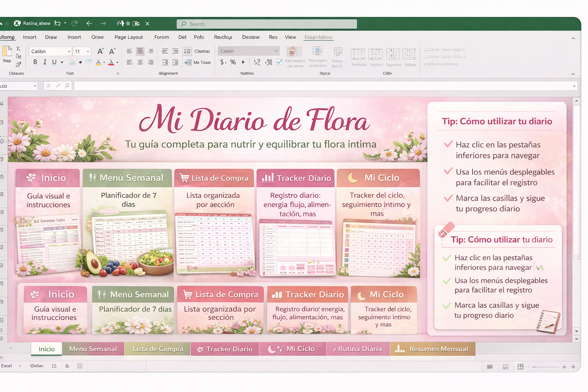Click the Pole tiration conditional formatting icon

point(292,52)
